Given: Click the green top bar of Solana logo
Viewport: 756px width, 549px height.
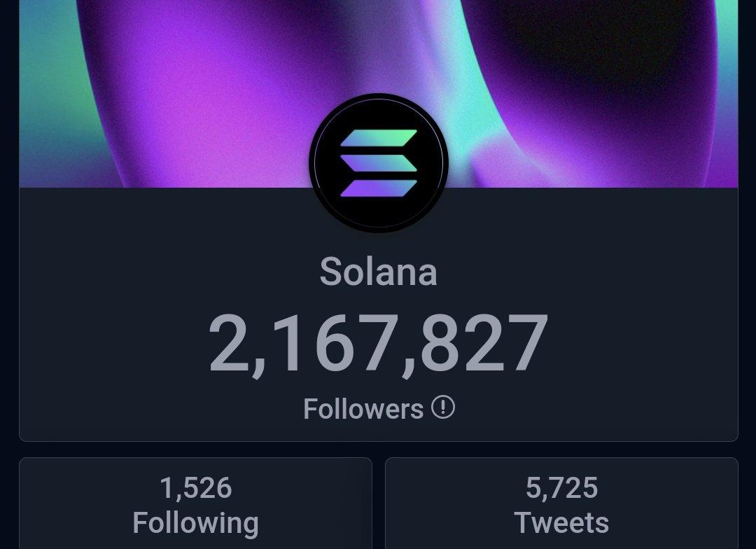Looking at the screenshot, I should pos(379,138).
